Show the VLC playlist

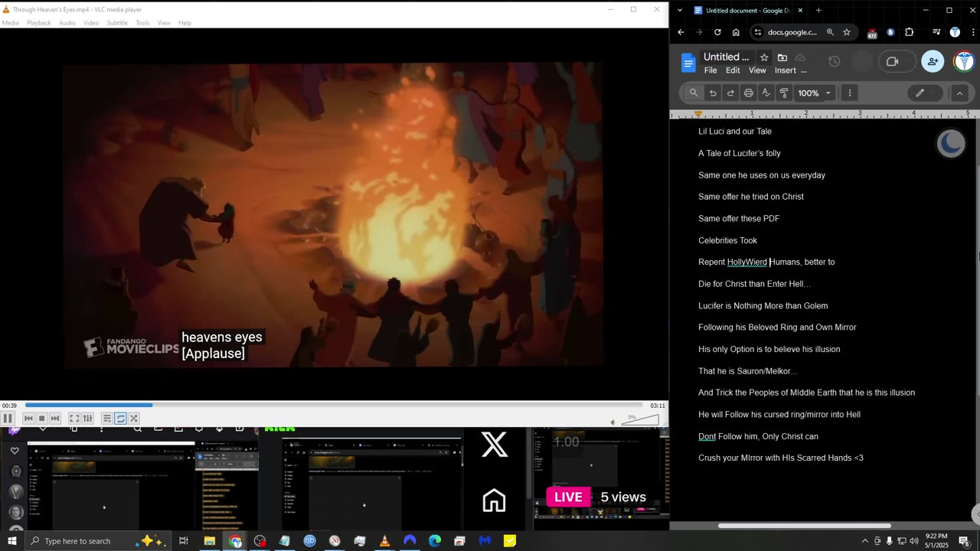point(107,418)
